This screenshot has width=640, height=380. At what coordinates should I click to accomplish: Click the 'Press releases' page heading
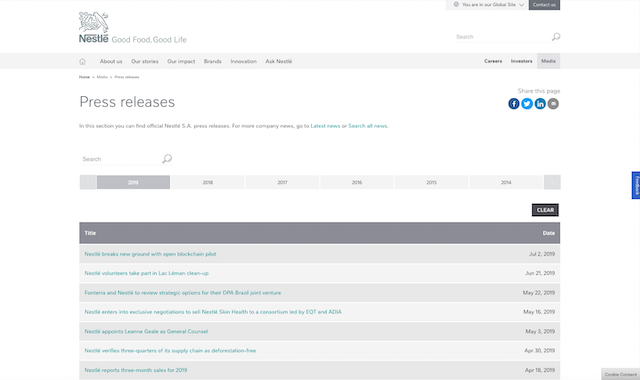(x=127, y=102)
